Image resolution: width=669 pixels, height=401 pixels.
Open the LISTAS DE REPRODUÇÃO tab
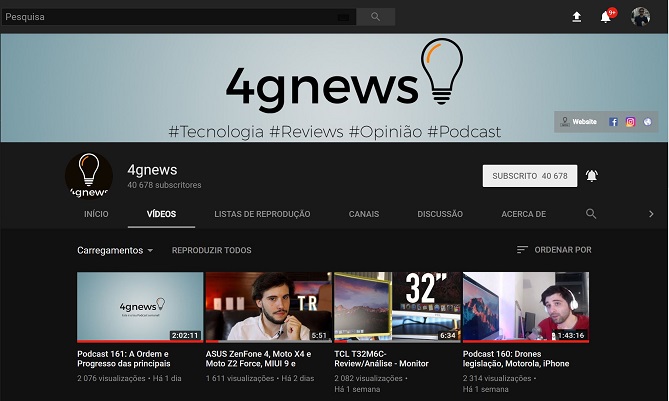click(x=262, y=214)
